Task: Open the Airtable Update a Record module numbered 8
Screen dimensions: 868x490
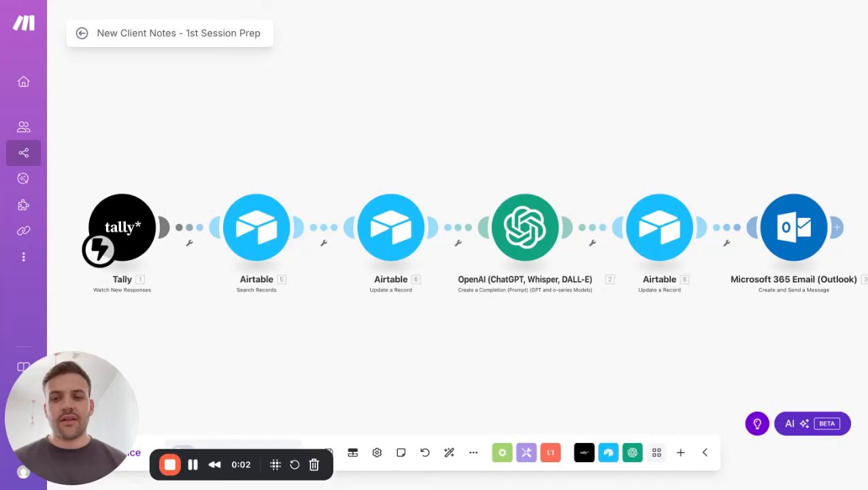Action: 659,227
